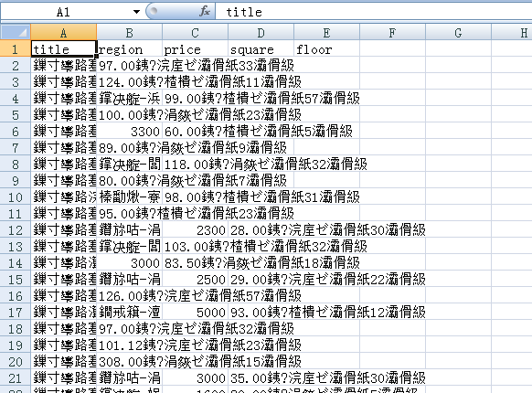Click the cell containing square
Viewport: 532px width, 393px height.
[261, 49]
